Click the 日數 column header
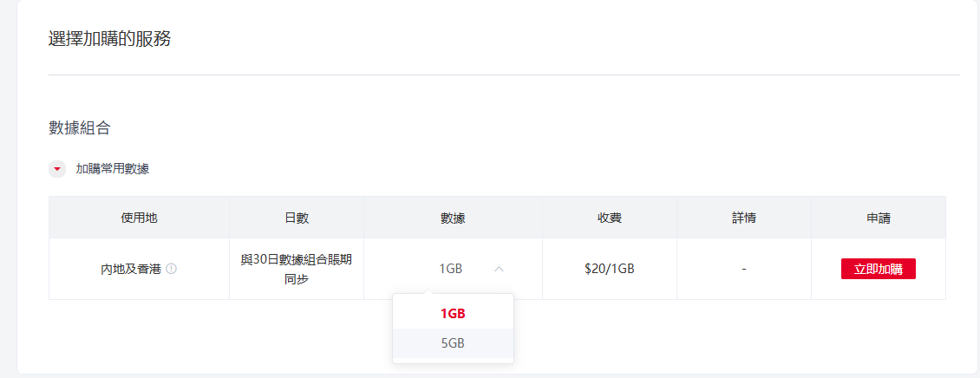This screenshot has height=378, width=980. (297, 218)
